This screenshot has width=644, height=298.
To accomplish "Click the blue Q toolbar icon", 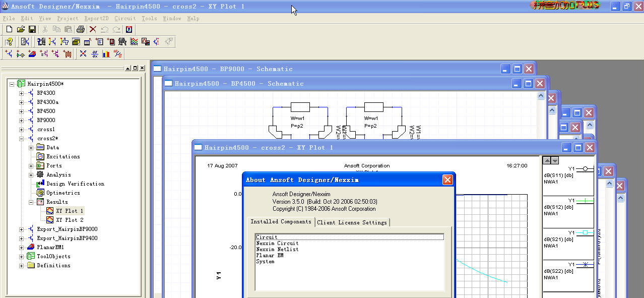I will (x=129, y=30).
